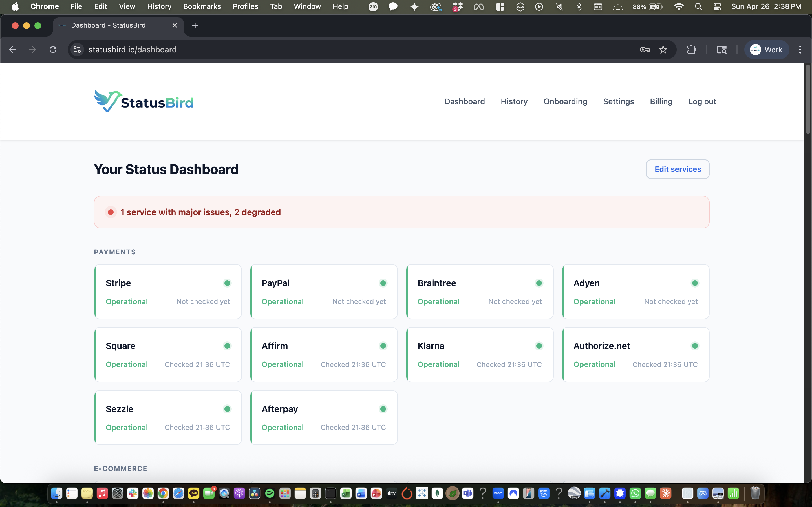
Task: Open the Chrome extensions puzzle icon
Action: point(692,50)
